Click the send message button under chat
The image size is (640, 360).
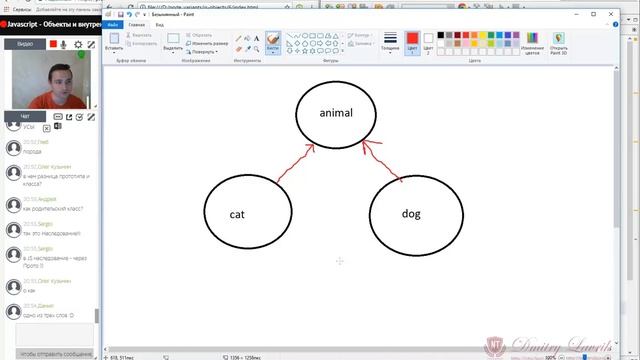[x=55, y=354]
